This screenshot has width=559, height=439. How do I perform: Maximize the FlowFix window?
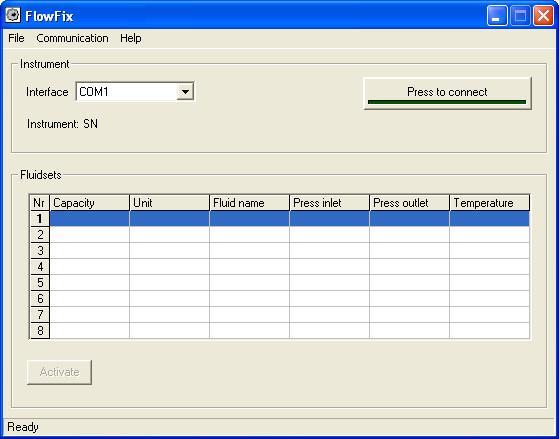[x=520, y=16]
